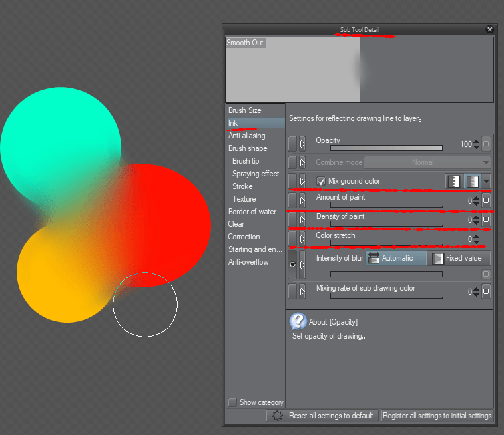
Task: Click the reset all settings circular icon
Action: click(x=277, y=416)
